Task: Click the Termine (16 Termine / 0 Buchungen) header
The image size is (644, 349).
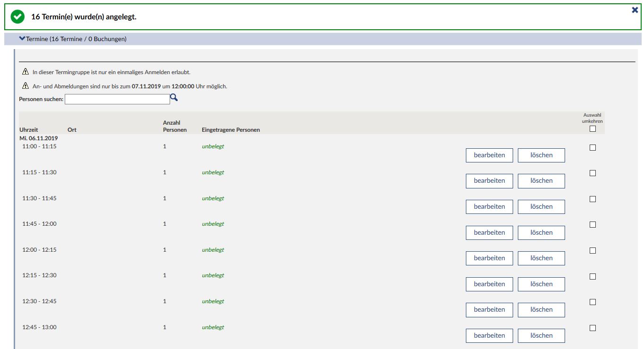Action: pyautogui.click(x=76, y=39)
